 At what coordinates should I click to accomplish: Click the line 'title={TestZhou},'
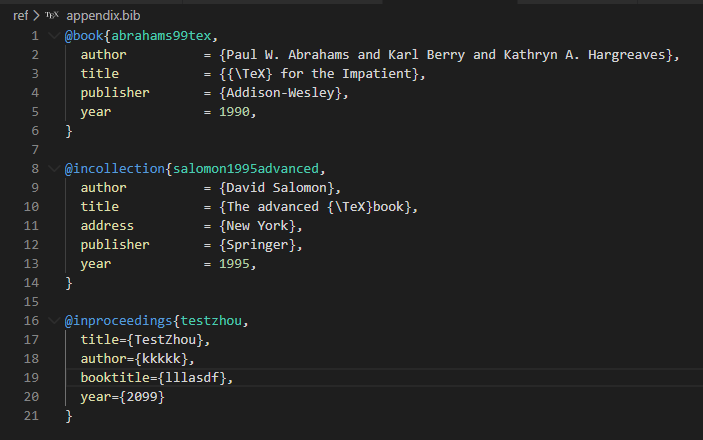[x=145, y=340]
